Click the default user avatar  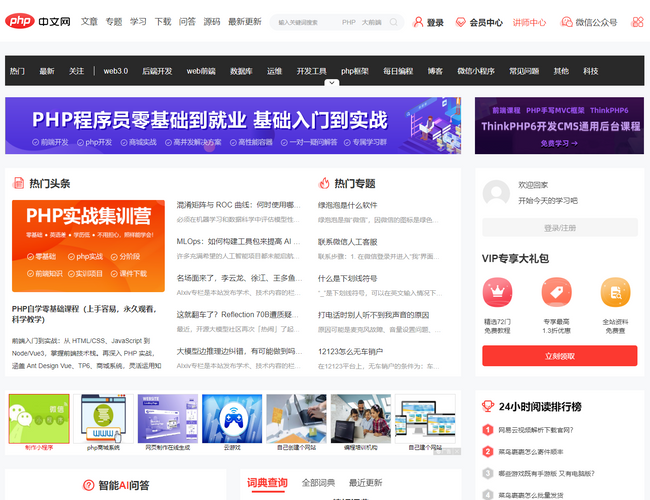(x=497, y=193)
